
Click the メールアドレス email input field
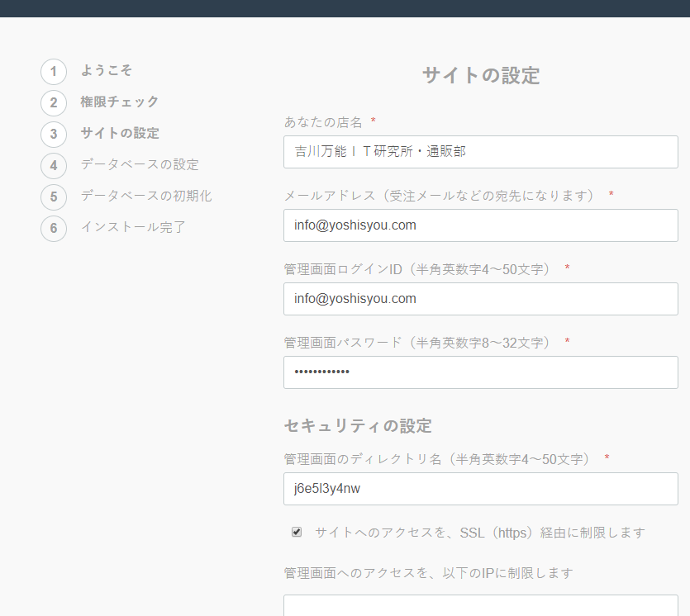480,225
